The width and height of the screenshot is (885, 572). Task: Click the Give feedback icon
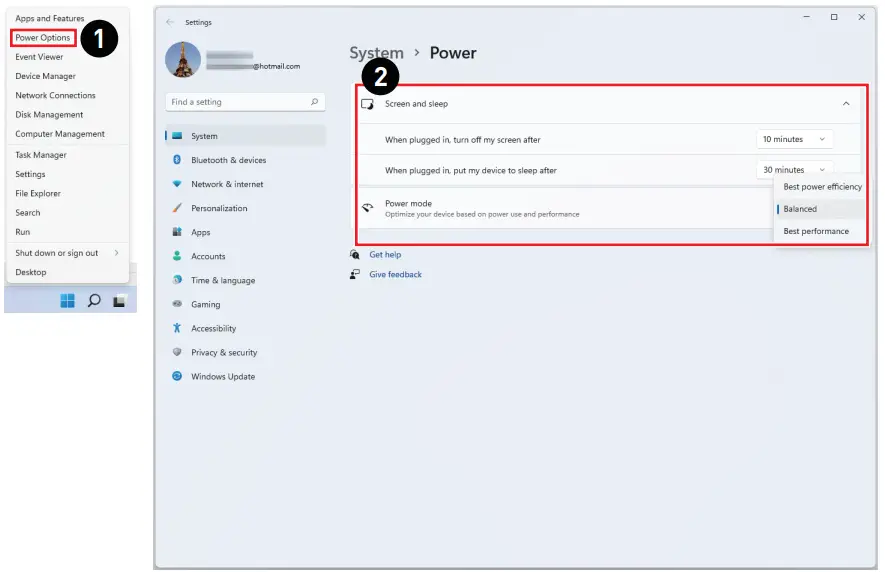click(354, 274)
